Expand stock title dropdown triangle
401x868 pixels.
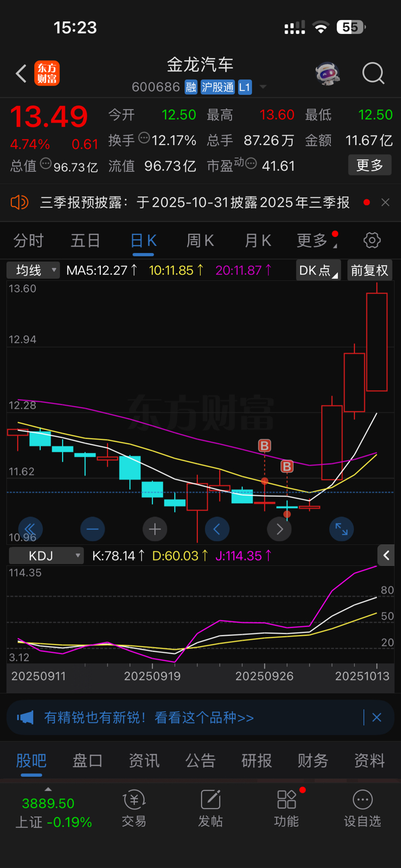pos(263,87)
